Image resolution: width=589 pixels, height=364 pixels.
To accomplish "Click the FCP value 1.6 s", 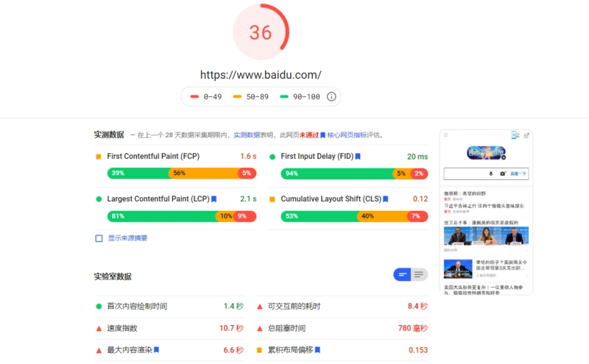I will pyautogui.click(x=248, y=157).
